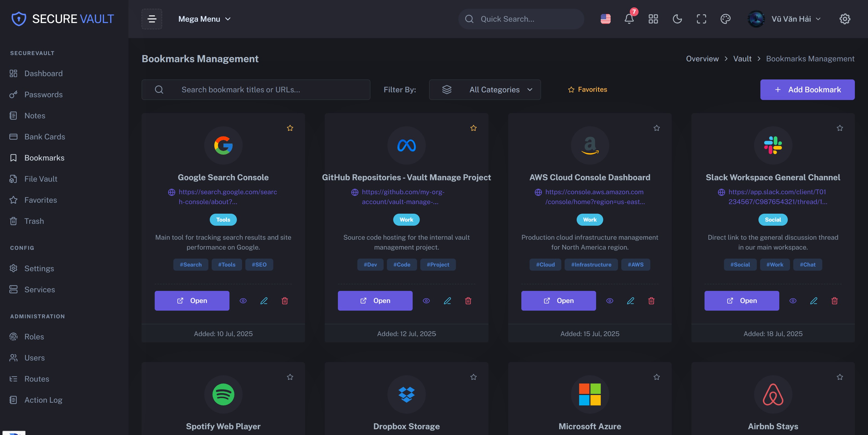
Task: Follow the github.com/my-org-account link
Action: 403,197
